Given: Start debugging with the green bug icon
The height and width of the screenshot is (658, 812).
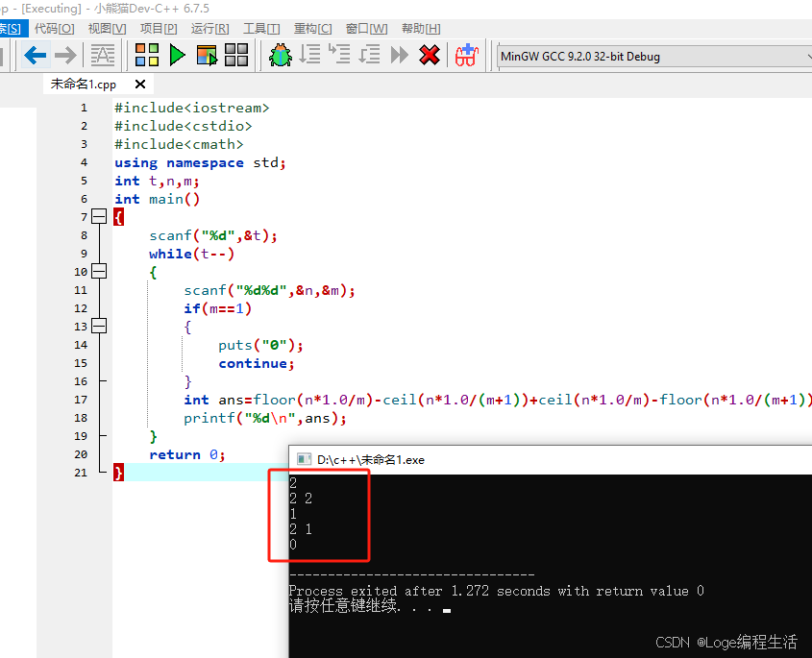Looking at the screenshot, I should point(281,55).
